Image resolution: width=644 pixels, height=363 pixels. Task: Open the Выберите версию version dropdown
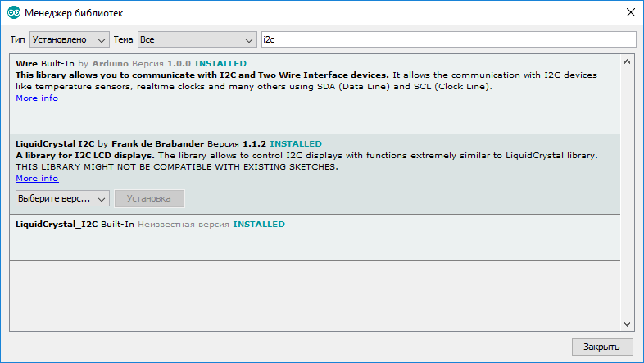click(x=62, y=198)
